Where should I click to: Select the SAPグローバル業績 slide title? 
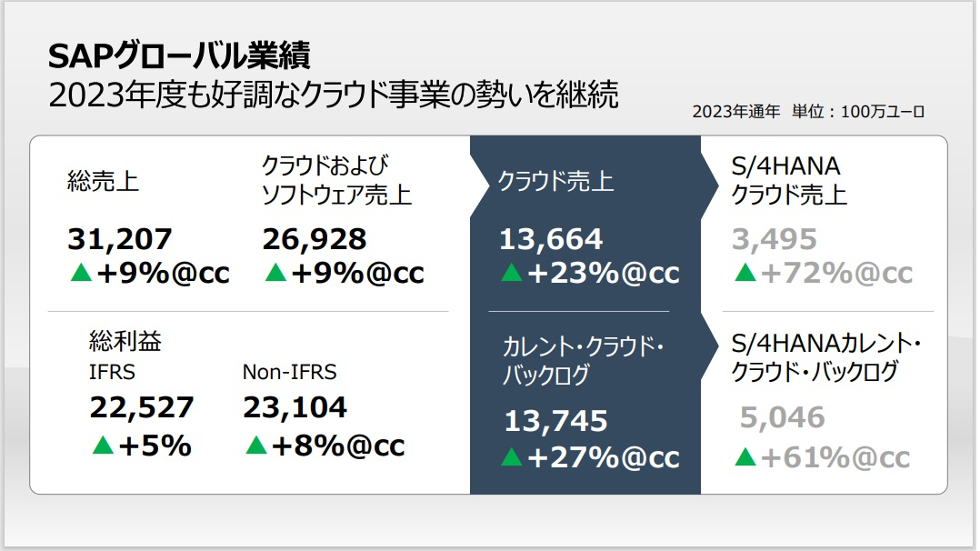click(179, 56)
